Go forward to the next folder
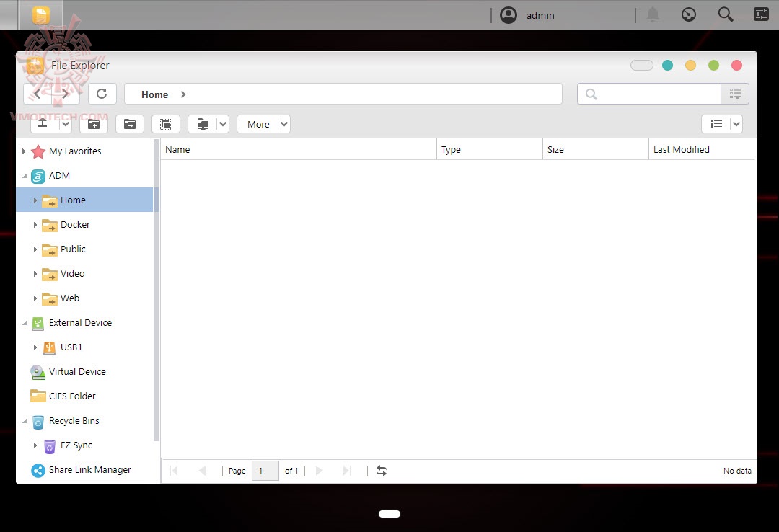The width and height of the screenshot is (779, 532). click(x=65, y=94)
